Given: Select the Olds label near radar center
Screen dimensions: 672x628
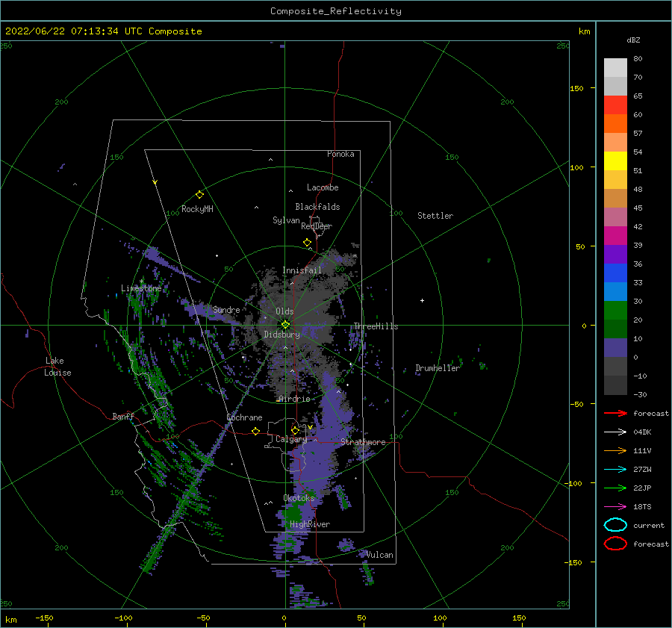Looking at the screenshot, I should (284, 311).
